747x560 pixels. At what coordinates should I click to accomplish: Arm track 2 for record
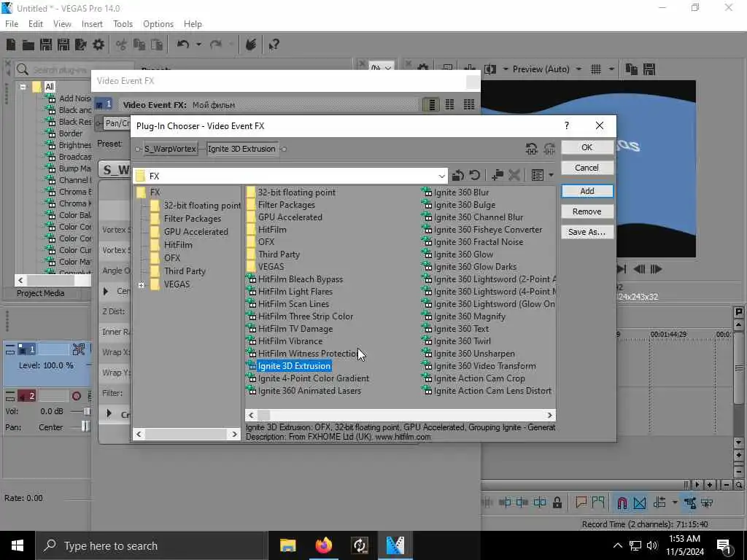76,396
